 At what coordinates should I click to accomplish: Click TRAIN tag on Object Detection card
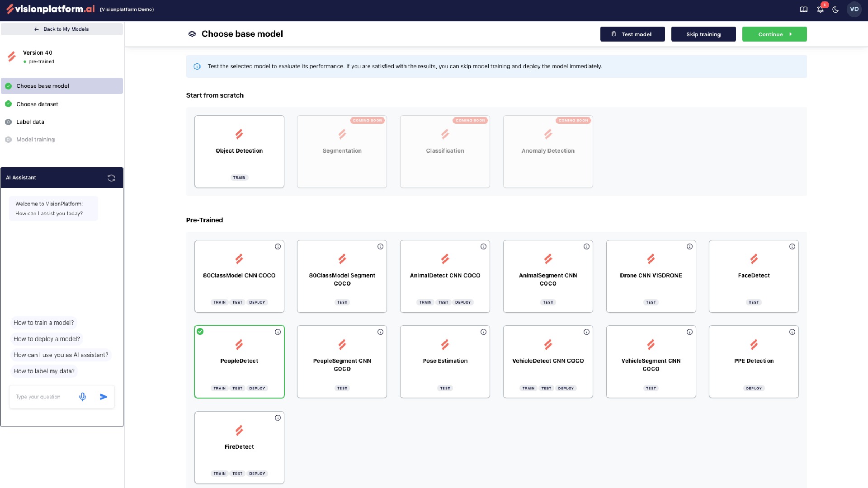tap(239, 178)
